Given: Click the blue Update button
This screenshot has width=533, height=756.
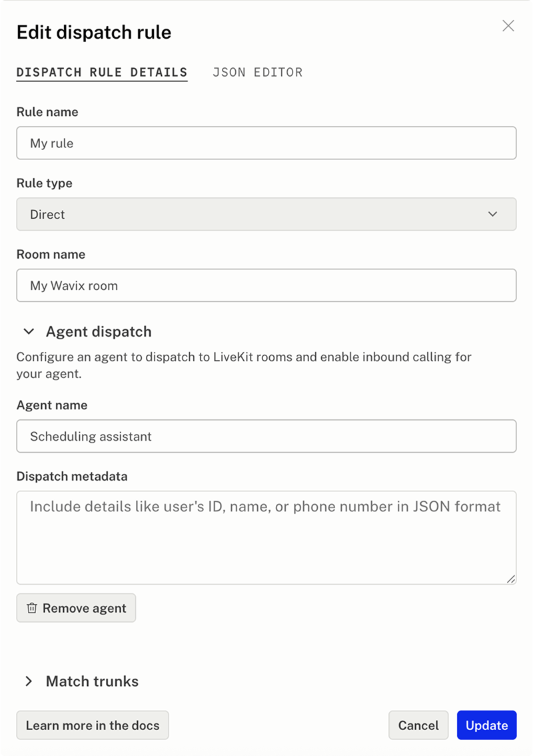Looking at the screenshot, I should click(x=486, y=725).
